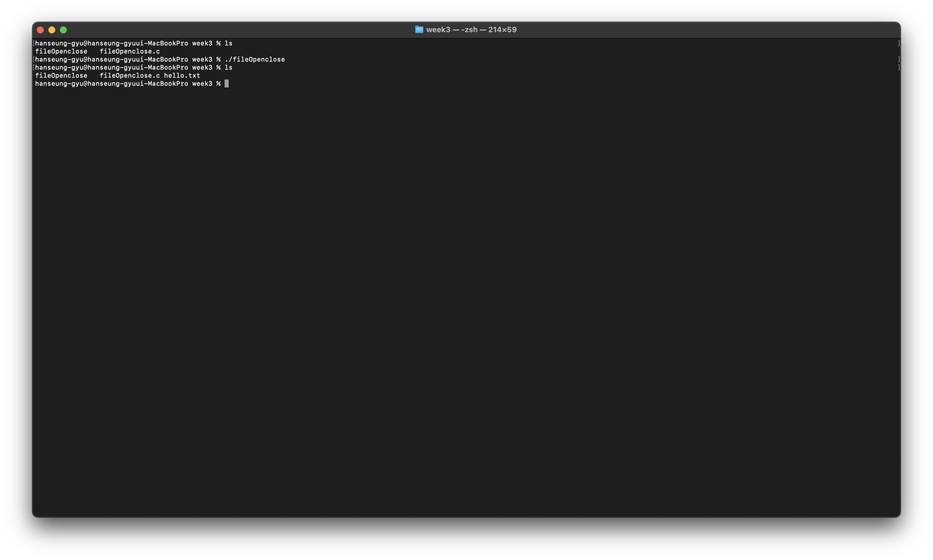Click fileOpenclose executable name in first ls output
933x560 pixels.
point(61,51)
